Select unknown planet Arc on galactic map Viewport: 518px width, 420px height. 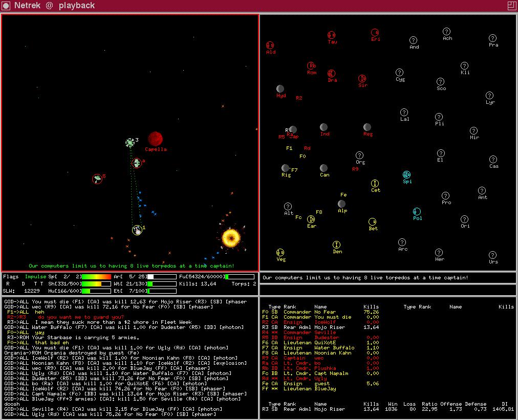(402, 242)
